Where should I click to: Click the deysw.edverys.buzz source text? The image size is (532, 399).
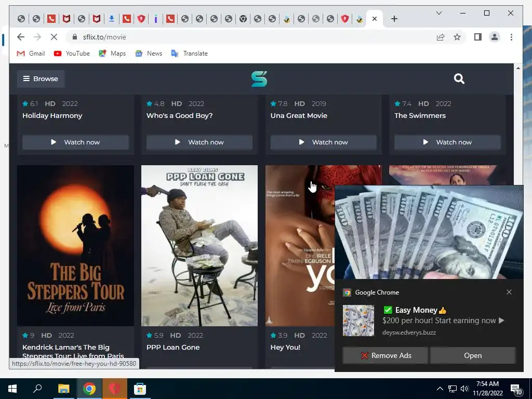pyautogui.click(x=409, y=332)
